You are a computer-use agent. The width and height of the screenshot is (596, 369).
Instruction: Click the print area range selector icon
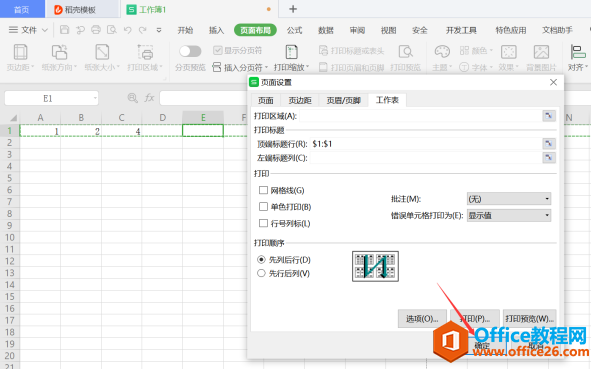click(x=548, y=116)
